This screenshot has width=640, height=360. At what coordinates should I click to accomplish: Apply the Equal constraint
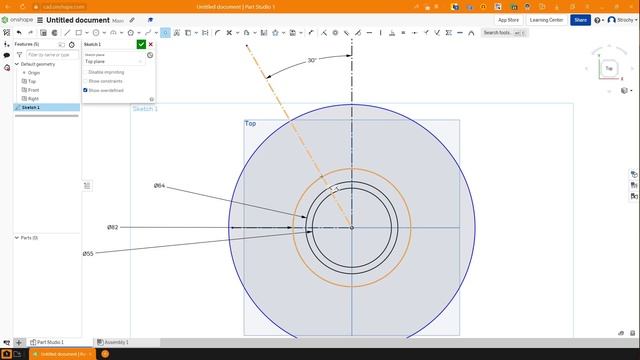pos(403,33)
